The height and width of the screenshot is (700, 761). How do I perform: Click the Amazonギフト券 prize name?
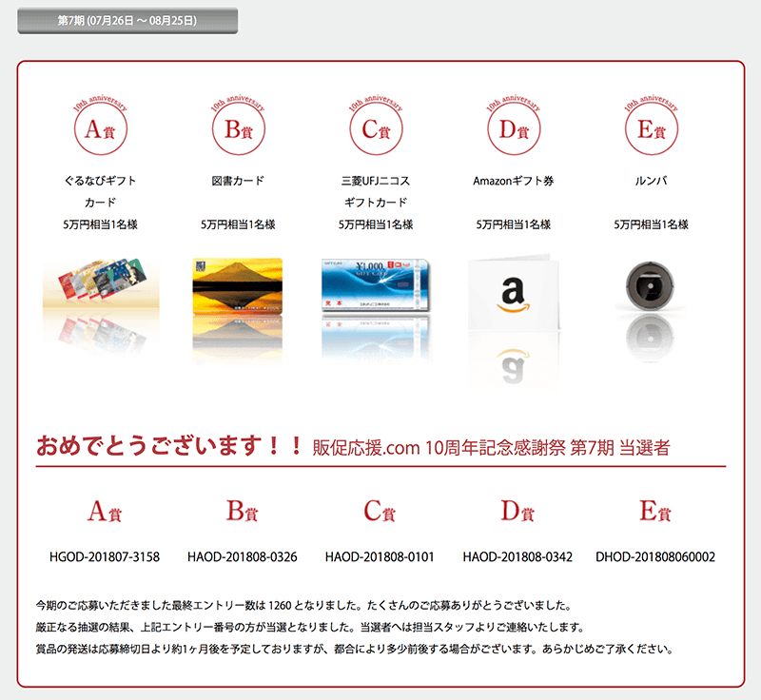pos(514,181)
